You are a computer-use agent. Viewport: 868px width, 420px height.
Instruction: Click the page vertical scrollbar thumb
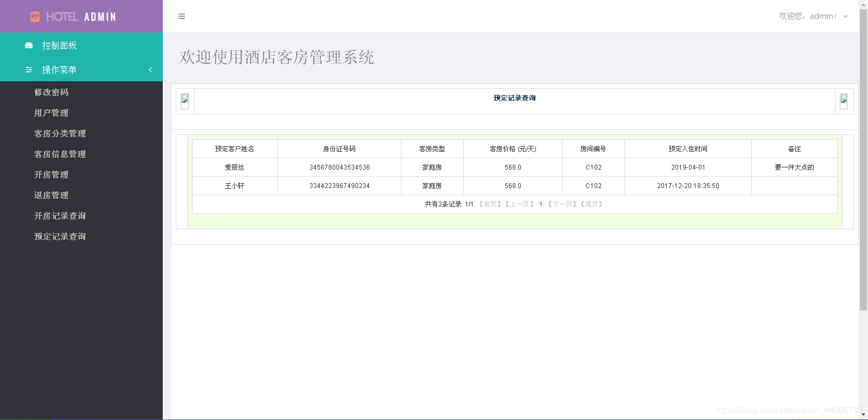click(x=864, y=160)
